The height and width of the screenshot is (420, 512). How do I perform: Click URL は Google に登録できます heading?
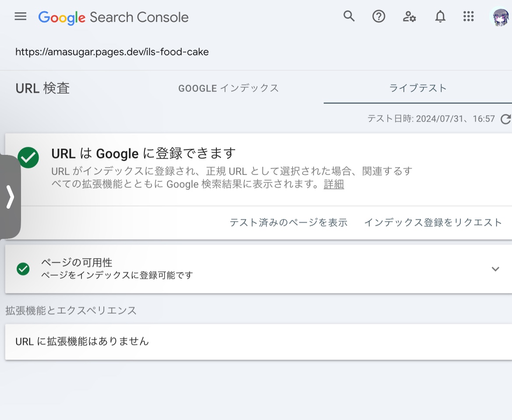click(144, 153)
